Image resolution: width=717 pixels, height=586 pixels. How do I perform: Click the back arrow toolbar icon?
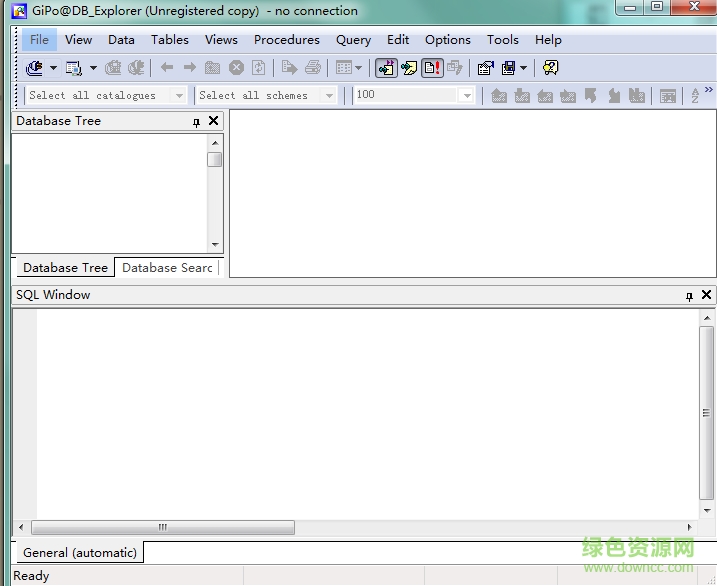click(x=167, y=68)
